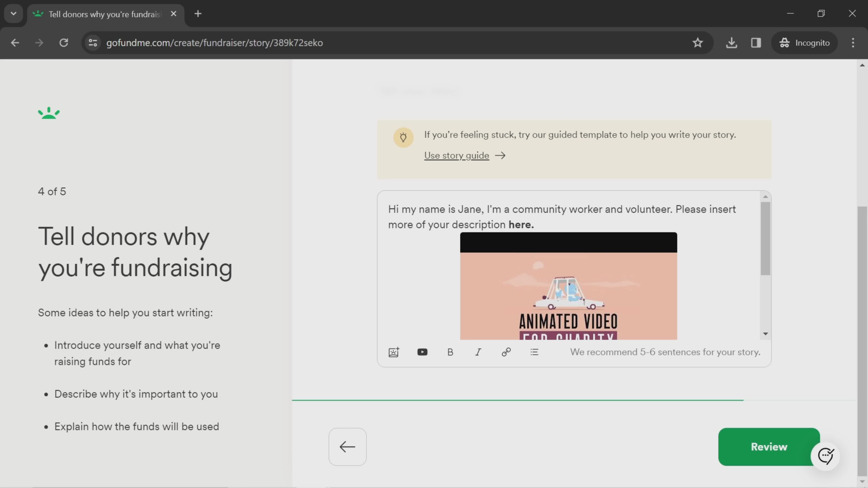Click 'Explain how the funds will be used'
The width and height of the screenshot is (868, 488).
(x=137, y=426)
